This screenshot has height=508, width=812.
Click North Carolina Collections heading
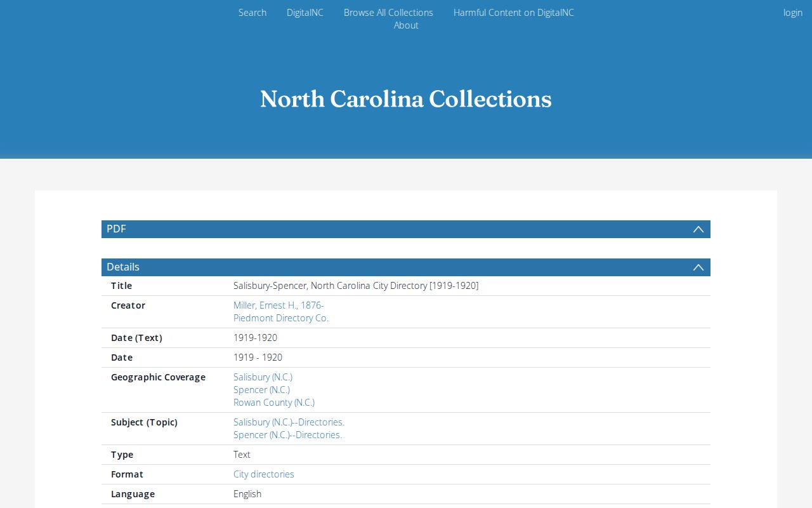pyautogui.click(x=406, y=99)
